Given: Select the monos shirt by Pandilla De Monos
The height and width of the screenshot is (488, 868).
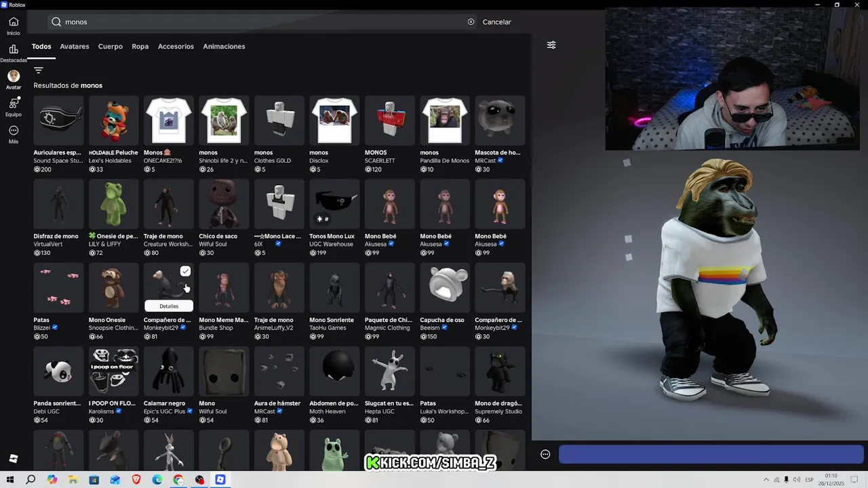Looking at the screenshot, I should coord(445,121).
